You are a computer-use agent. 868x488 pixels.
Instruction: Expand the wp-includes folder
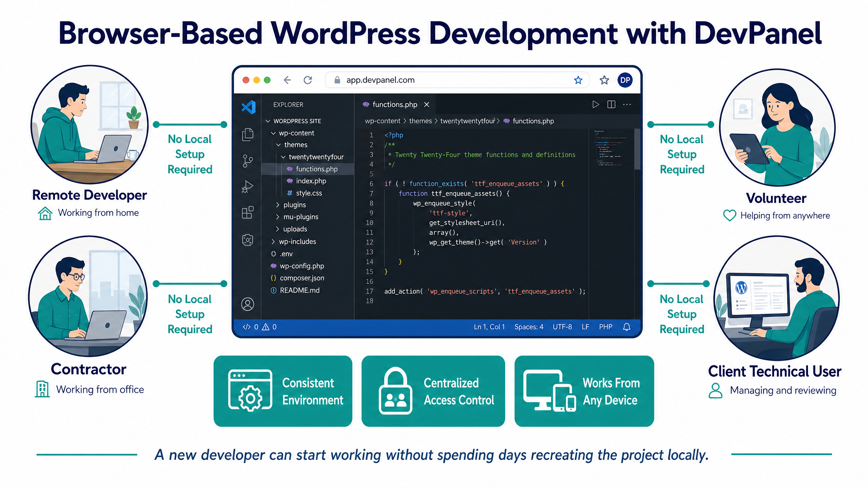(273, 242)
